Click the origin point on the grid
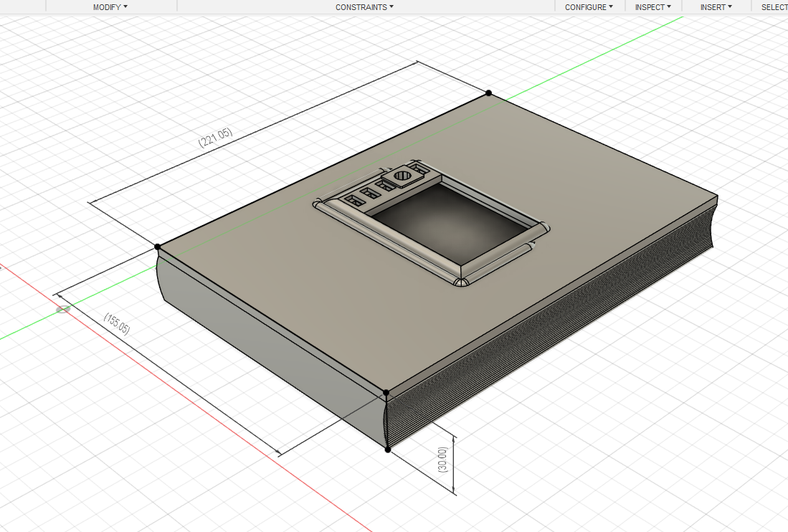The width and height of the screenshot is (788, 532). [64, 309]
